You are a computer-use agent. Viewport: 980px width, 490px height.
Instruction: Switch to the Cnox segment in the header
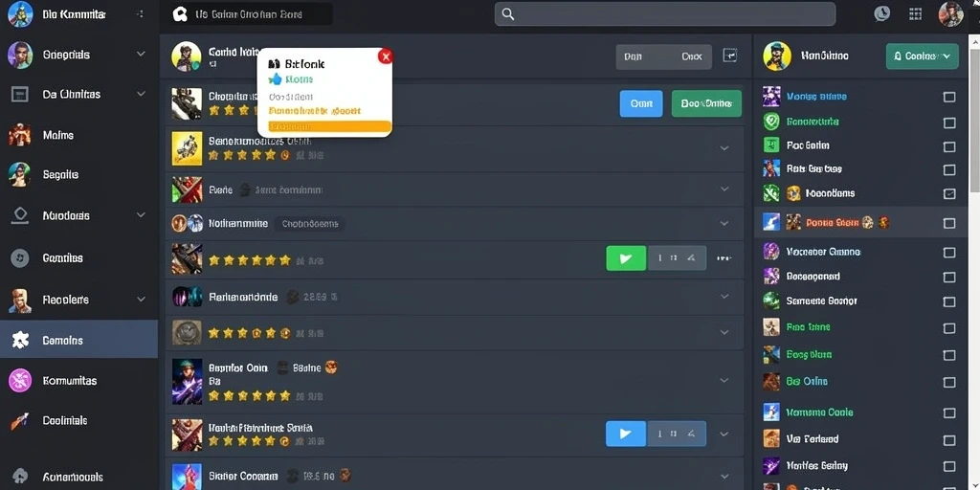coord(691,56)
